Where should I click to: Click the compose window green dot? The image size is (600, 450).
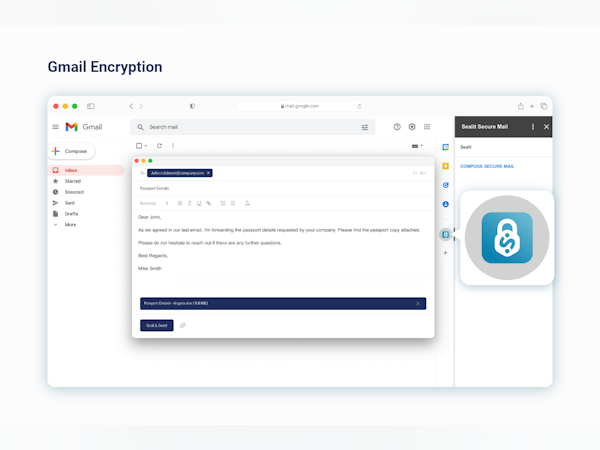[150, 161]
